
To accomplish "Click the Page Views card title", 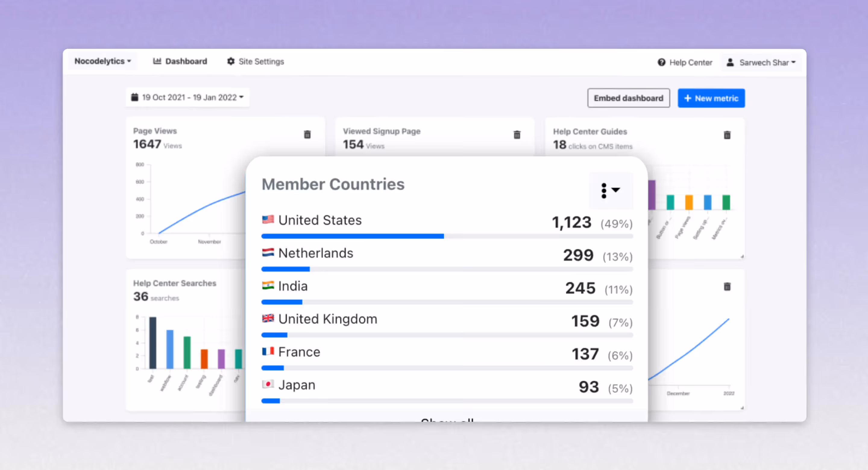I will pyautogui.click(x=155, y=131).
